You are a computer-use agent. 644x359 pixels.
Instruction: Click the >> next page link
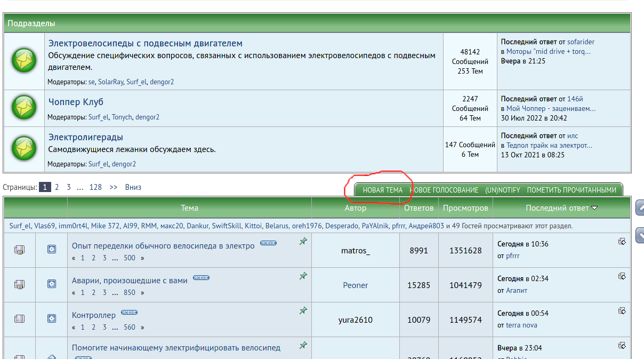click(113, 187)
